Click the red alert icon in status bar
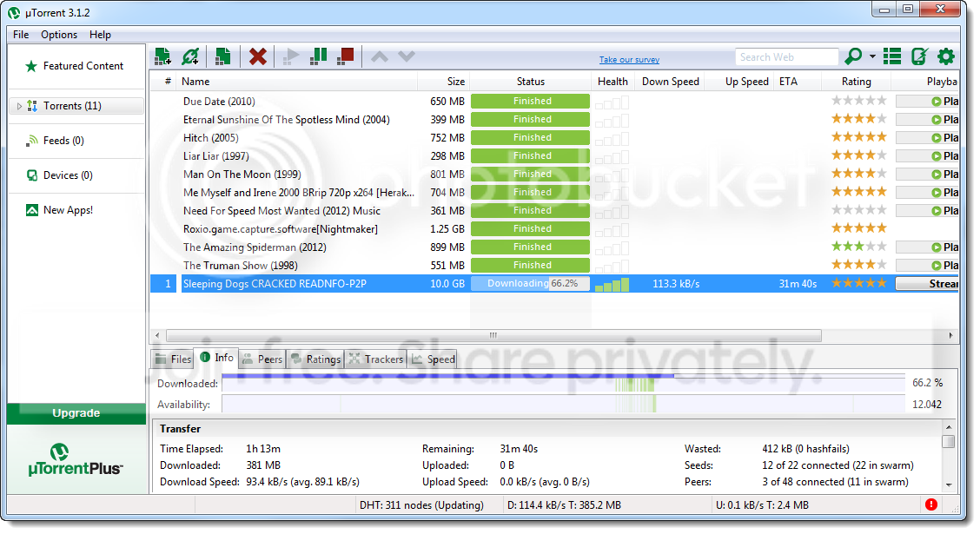Screen dimensions: 980x534 coord(931,504)
